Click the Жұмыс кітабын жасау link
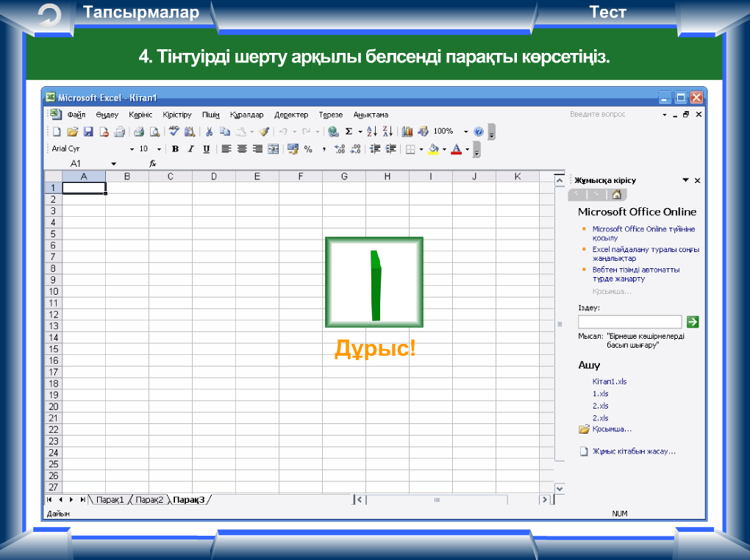Screen dimensions: 750x560 click(x=633, y=451)
